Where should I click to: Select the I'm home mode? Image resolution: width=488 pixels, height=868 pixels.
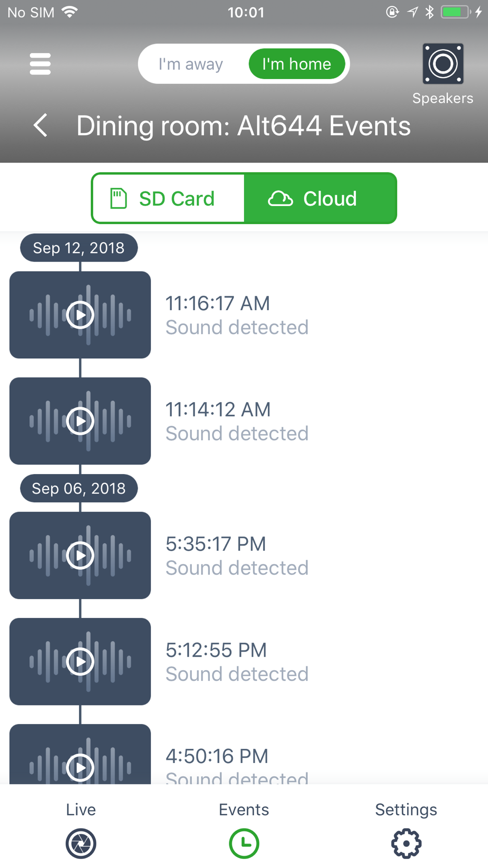click(x=297, y=64)
